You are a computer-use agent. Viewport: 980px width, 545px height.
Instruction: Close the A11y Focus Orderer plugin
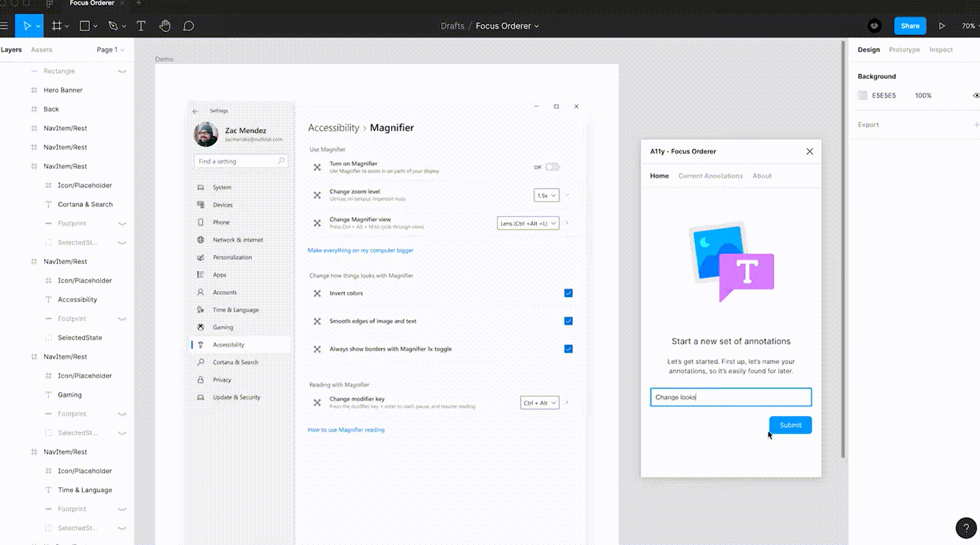(x=810, y=152)
